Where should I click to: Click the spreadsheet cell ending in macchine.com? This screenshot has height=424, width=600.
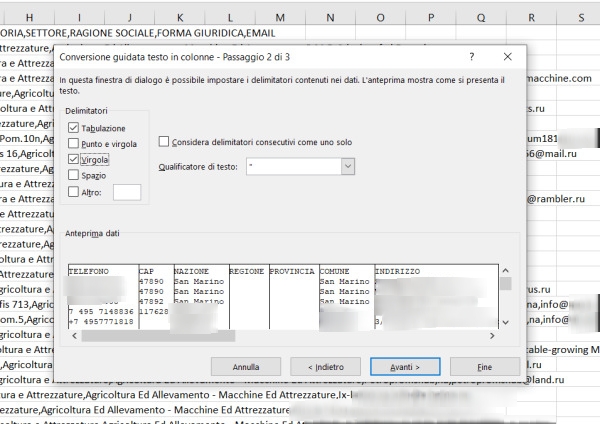point(559,78)
